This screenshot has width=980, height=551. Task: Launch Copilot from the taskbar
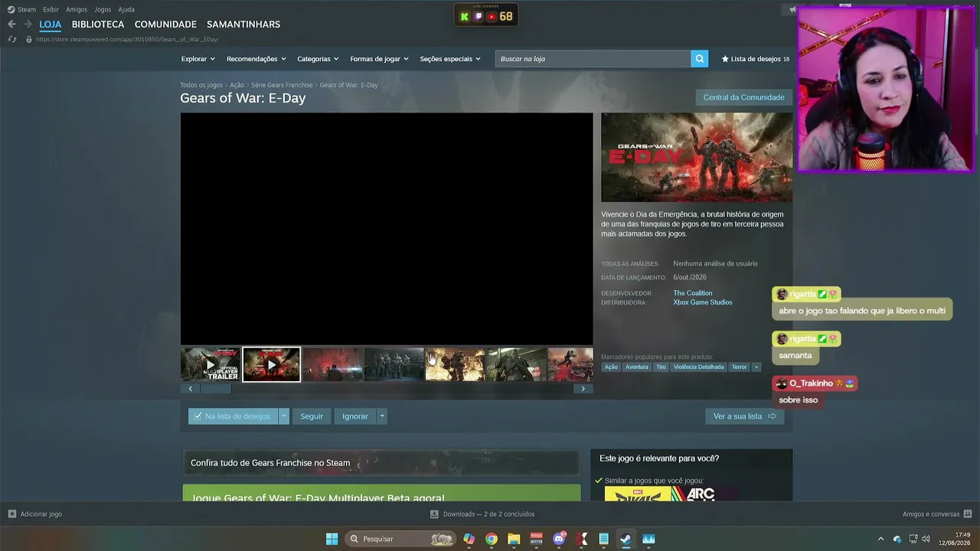point(469,539)
